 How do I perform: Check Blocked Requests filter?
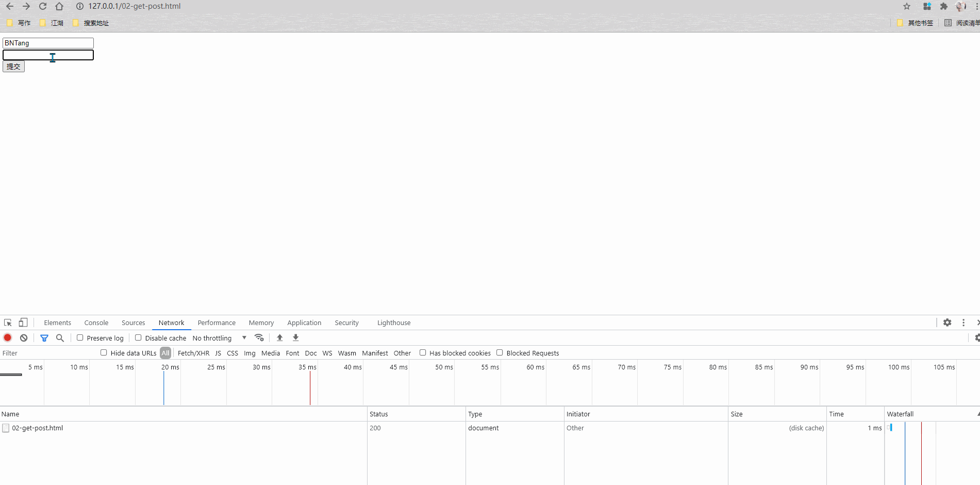click(x=500, y=352)
